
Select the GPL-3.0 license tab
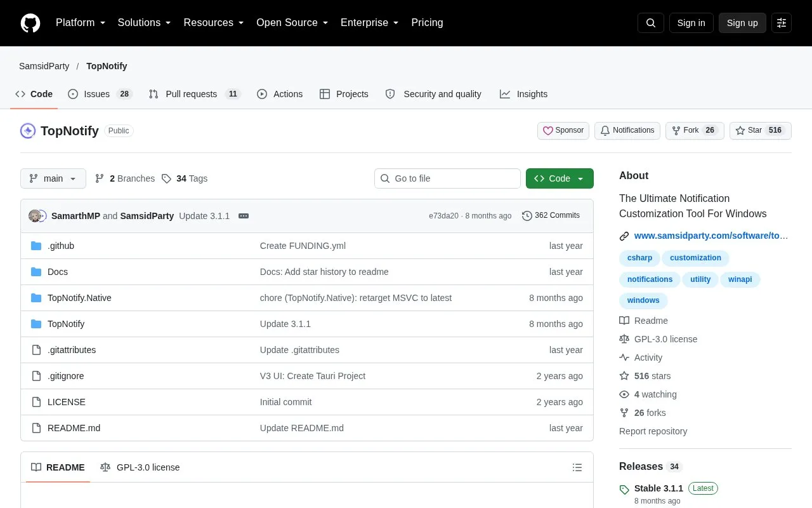140,467
